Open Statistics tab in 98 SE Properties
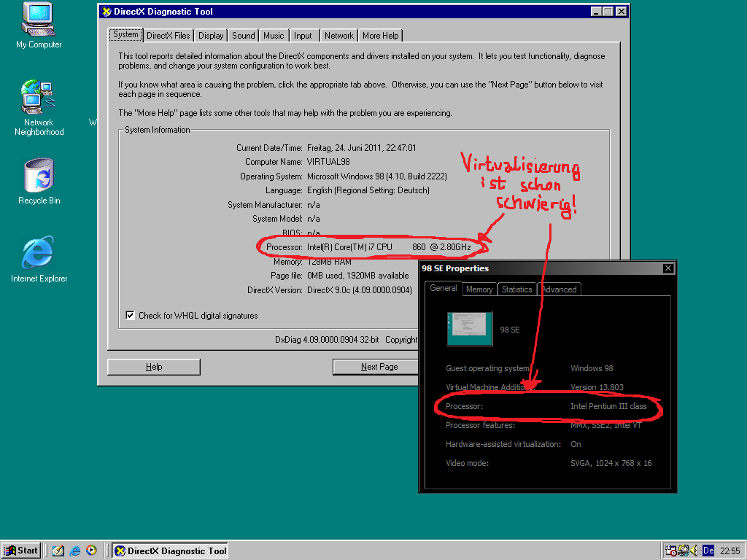The width and height of the screenshot is (747, 560). pos(516,289)
